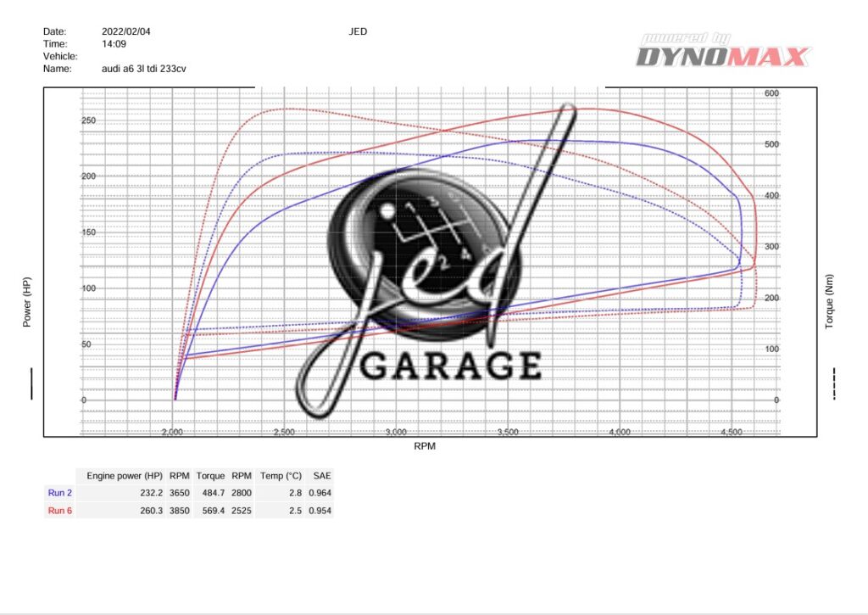The image size is (868, 615).
Task: Click the 3,000 tick on the RPM axis
Action: coord(396,432)
